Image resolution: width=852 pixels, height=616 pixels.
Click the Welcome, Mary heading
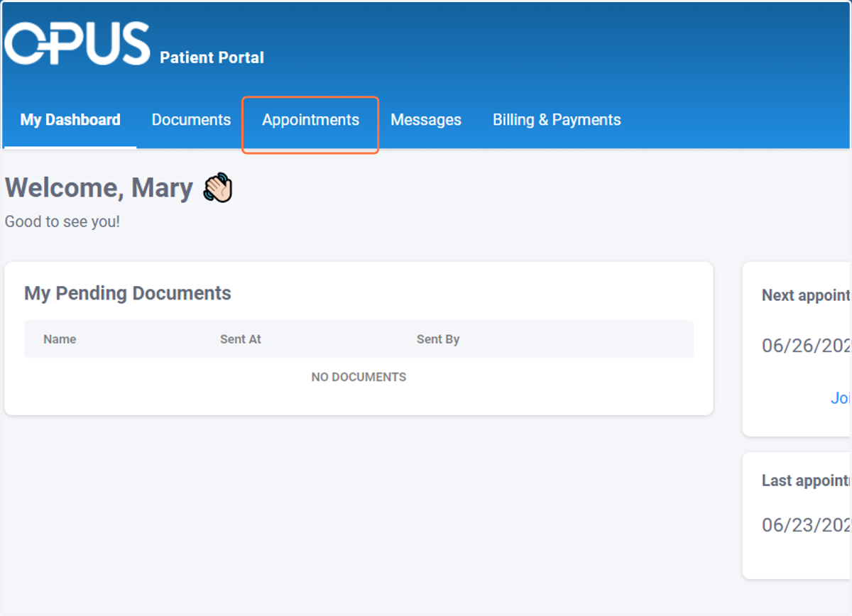click(x=99, y=188)
